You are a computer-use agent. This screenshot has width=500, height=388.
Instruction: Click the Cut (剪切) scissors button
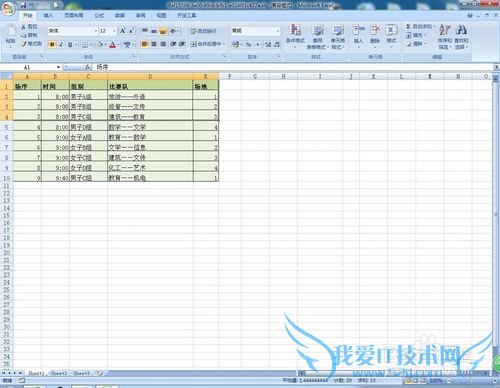click(x=29, y=26)
